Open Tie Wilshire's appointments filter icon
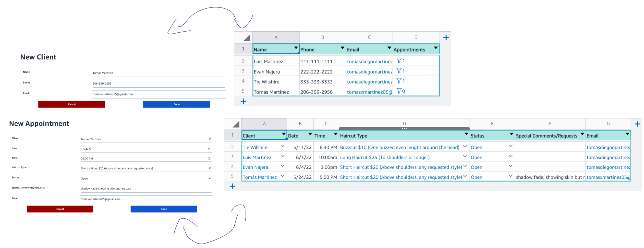This screenshot has height=248, width=644. (399, 81)
